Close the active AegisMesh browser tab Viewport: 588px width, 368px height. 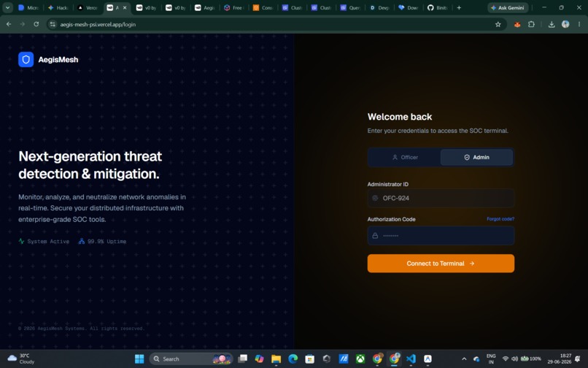coord(125,7)
